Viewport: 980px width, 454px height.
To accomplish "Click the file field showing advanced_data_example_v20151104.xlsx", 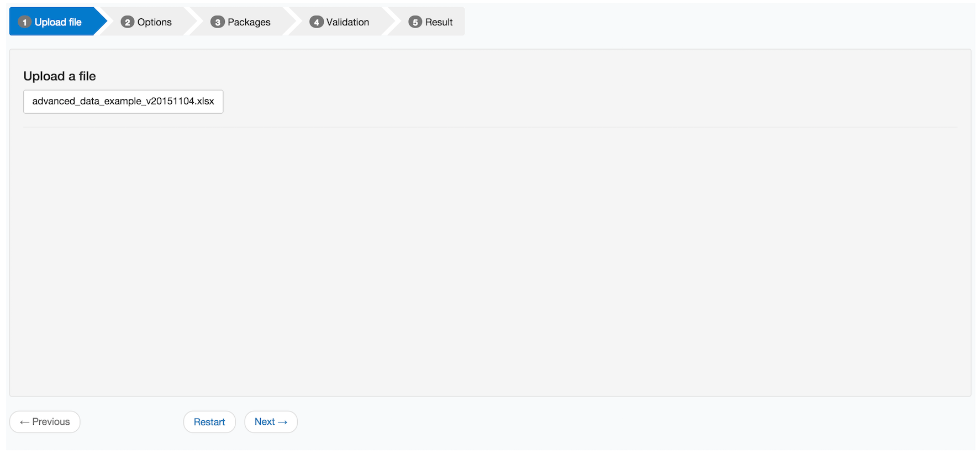I will [x=123, y=102].
